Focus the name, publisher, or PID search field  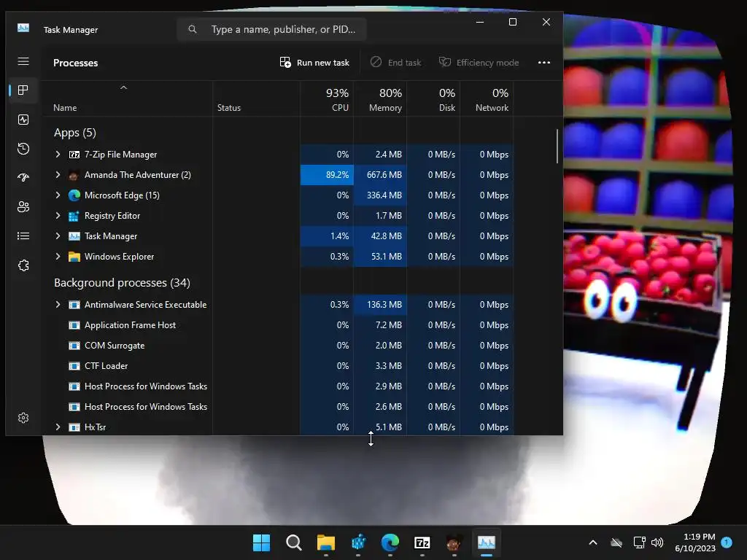271,29
